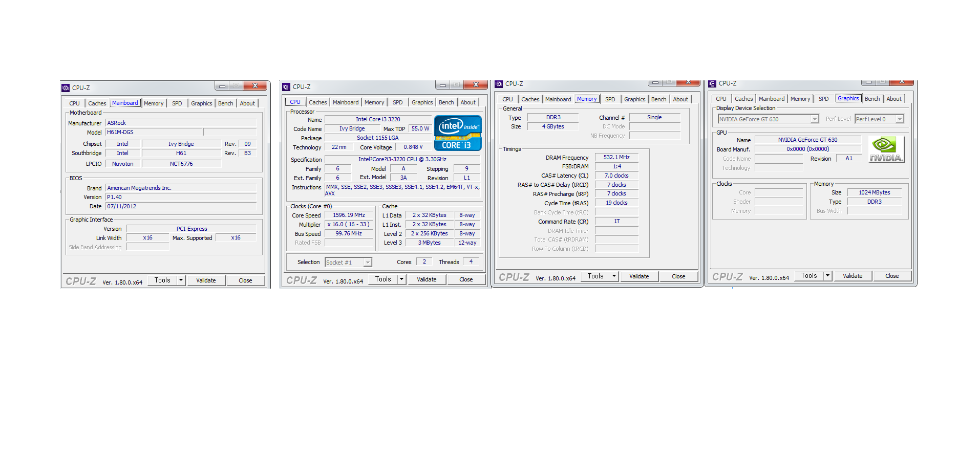This screenshot has width=980, height=458.
Task: Click the PCI-Express graphic interface version field
Action: (191, 229)
